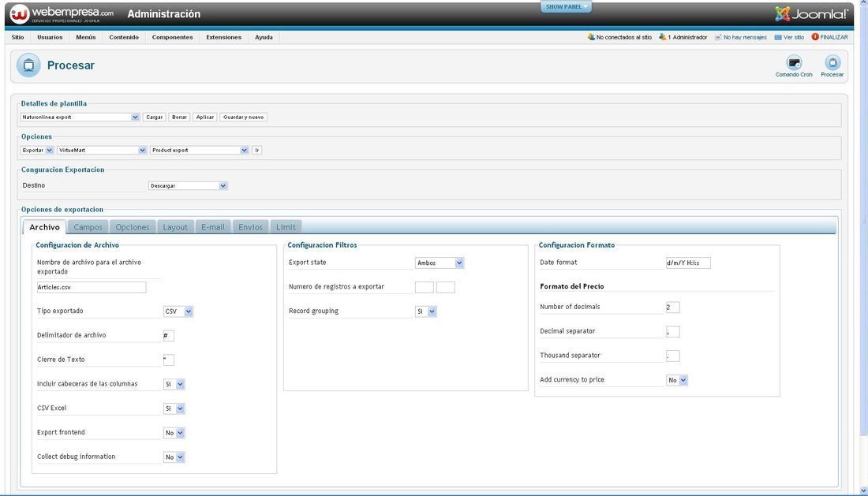Screen dimensions: 868x496
Task: Toggle the SHOW PANEL button
Action: [566, 6]
